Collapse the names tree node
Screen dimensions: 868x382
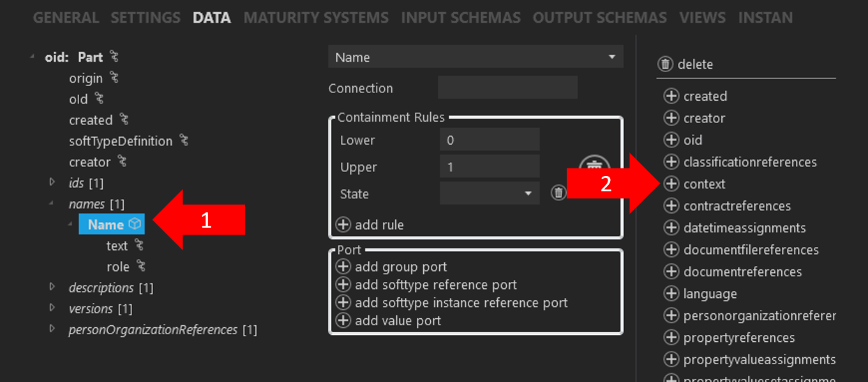click(52, 204)
